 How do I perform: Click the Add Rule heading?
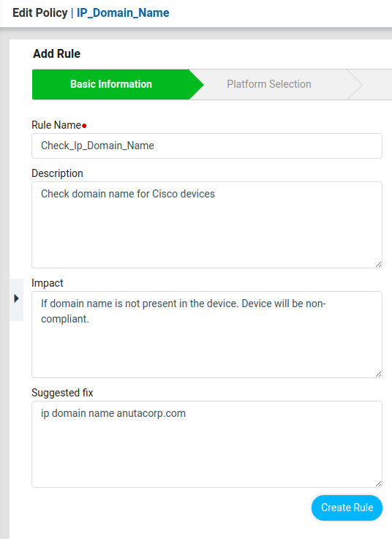pos(57,54)
